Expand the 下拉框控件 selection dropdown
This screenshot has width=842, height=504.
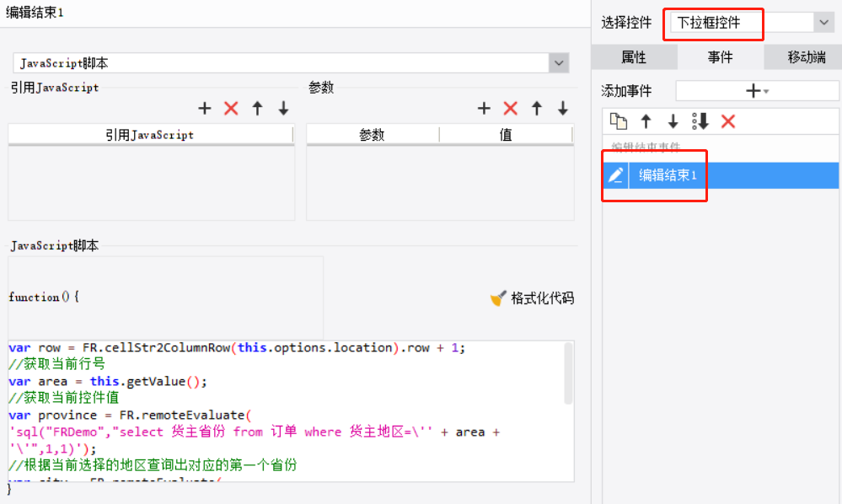point(823,23)
